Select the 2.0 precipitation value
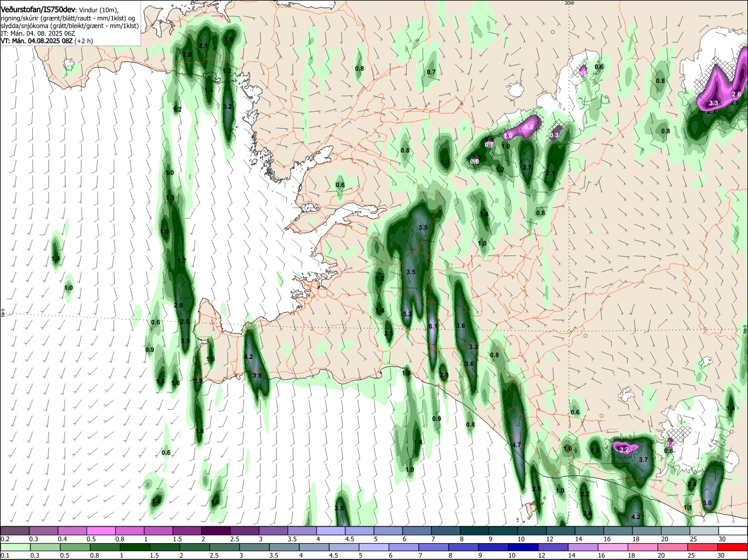Screen dimensions: 748x560 point(187,54)
